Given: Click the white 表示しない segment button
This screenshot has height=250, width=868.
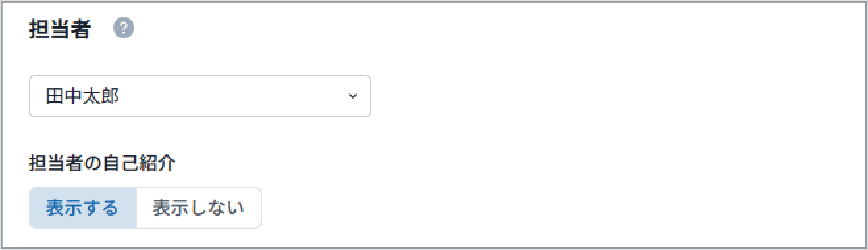Looking at the screenshot, I should pyautogui.click(x=199, y=208).
